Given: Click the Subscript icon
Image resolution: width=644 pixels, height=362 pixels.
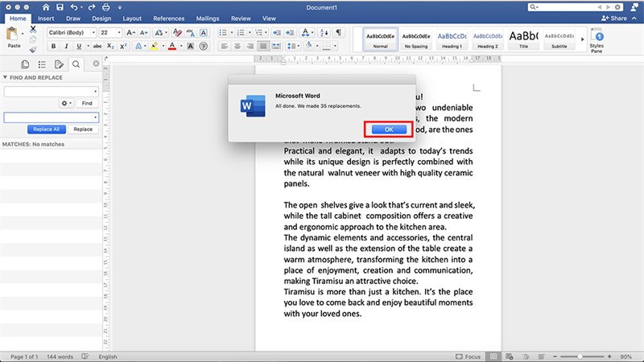Looking at the screenshot, I should coord(110,47).
